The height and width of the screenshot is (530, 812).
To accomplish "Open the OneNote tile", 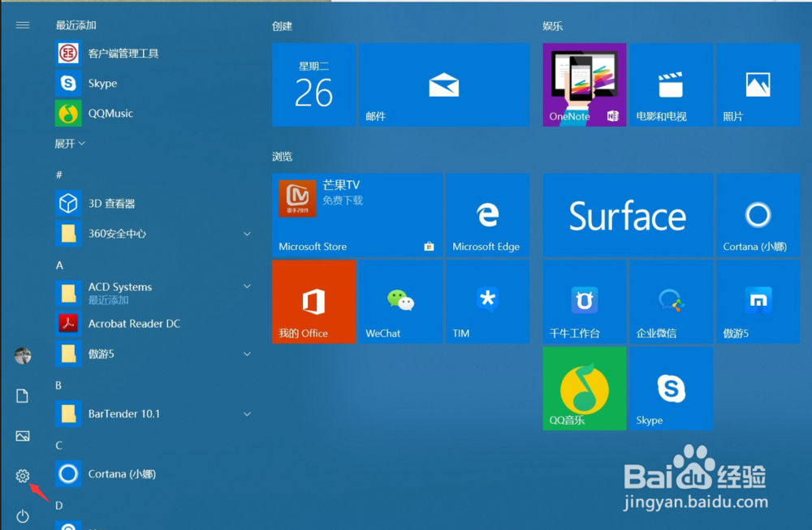I will [585, 85].
